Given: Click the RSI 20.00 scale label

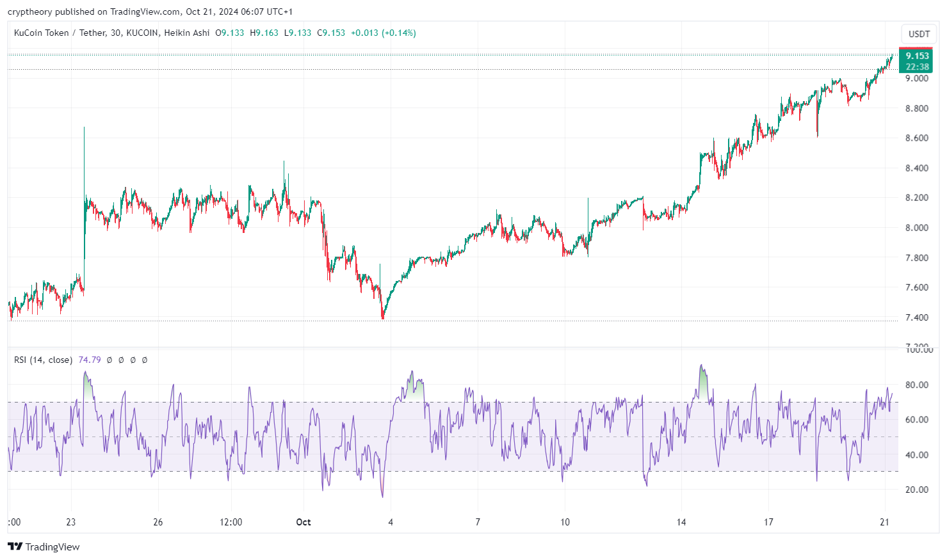Looking at the screenshot, I should pyautogui.click(x=916, y=490).
